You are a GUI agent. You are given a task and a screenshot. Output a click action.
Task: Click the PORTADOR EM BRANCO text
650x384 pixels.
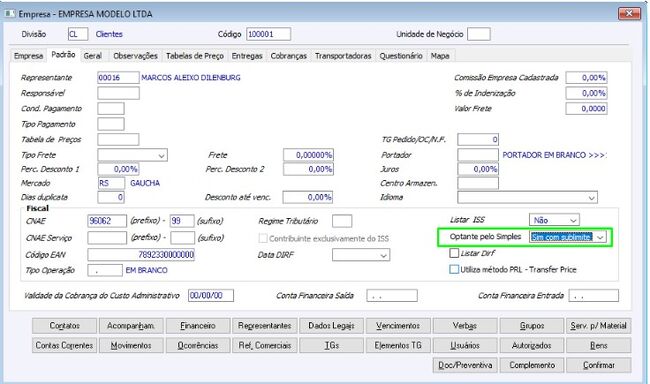(x=554, y=155)
